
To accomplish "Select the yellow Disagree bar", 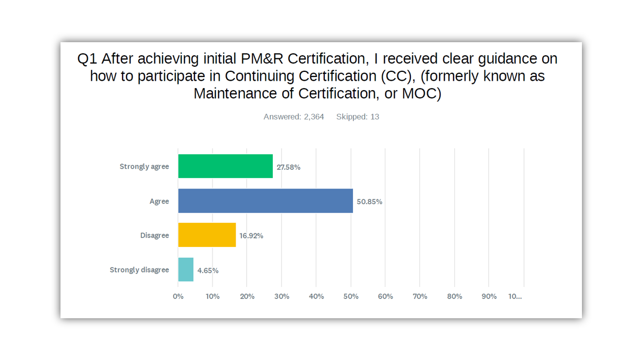I will click(207, 235).
